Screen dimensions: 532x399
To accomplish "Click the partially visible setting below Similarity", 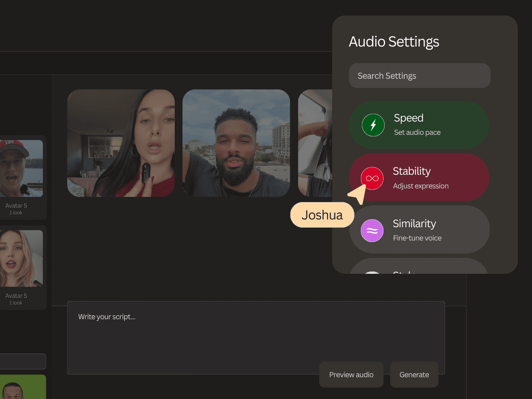I will point(419,267).
